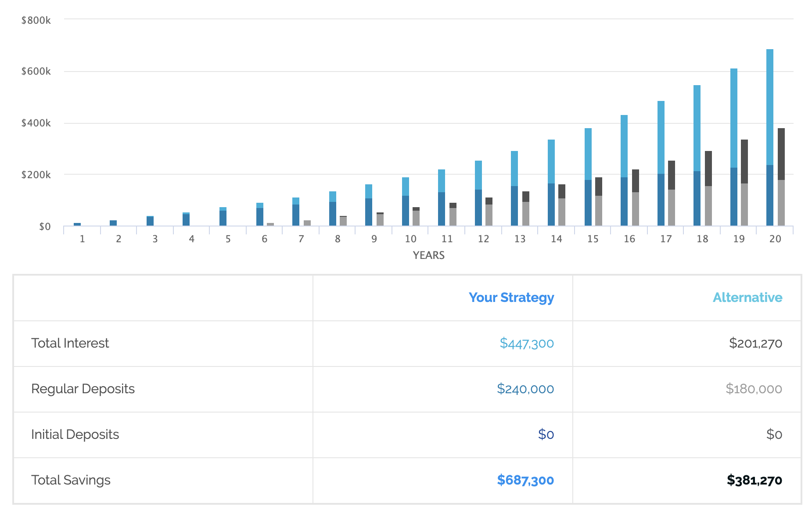The height and width of the screenshot is (517, 812).
Task: Click the $800k y-axis label
Action: pyautogui.click(x=36, y=20)
